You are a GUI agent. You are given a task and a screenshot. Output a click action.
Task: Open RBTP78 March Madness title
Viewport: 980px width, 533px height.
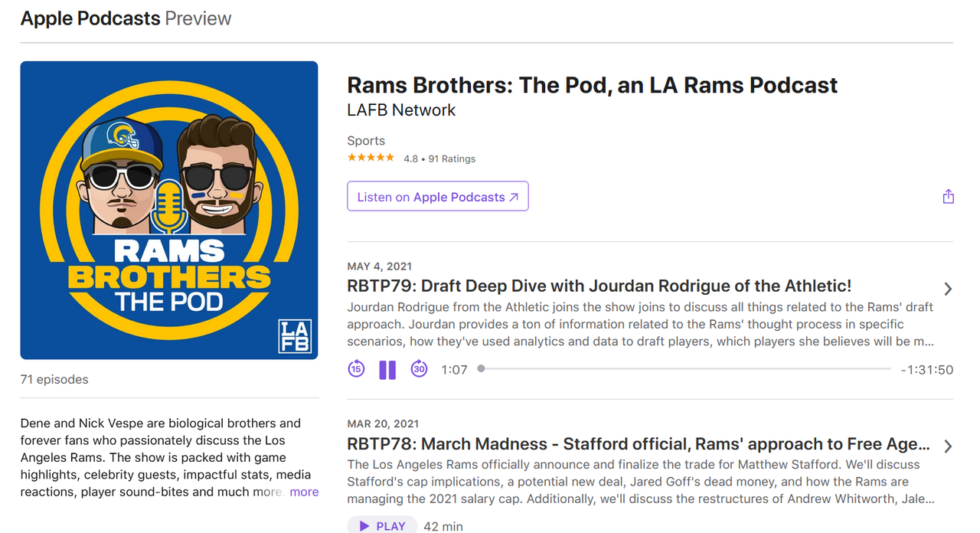pos(639,444)
